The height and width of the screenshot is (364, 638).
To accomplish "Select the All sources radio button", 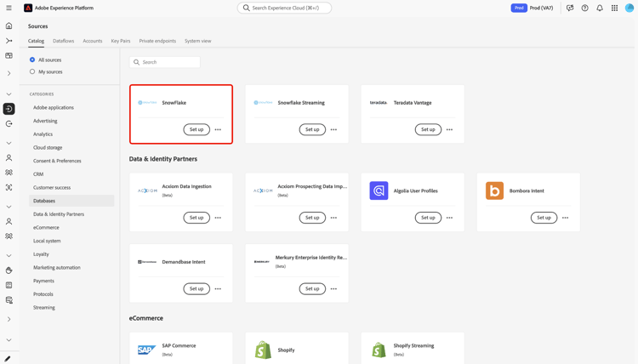I will [x=32, y=60].
